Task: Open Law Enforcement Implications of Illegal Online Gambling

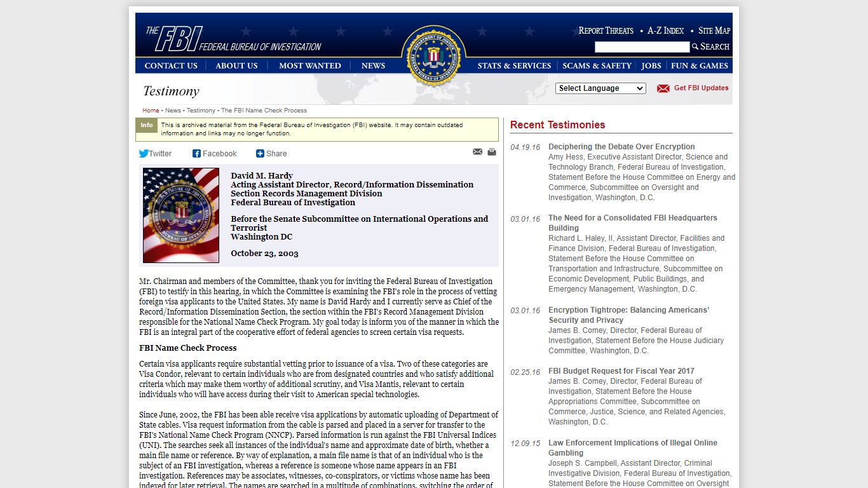Action: 633,448
